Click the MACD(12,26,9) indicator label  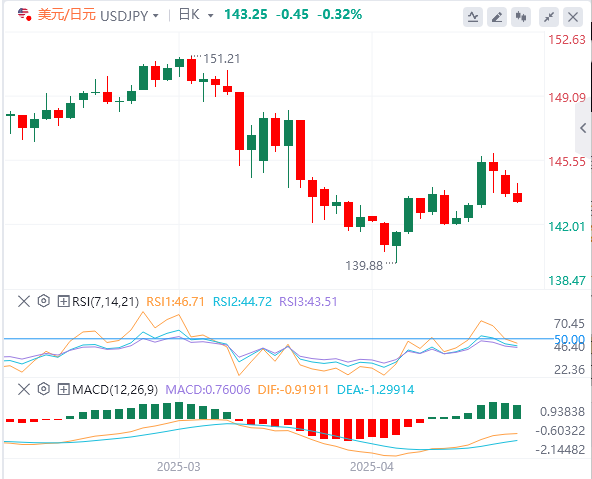115,390
